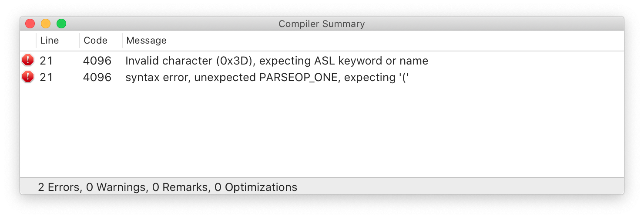The image size is (644, 218).
Task: Select line number 21 in Invalid character row
Action: pos(46,61)
